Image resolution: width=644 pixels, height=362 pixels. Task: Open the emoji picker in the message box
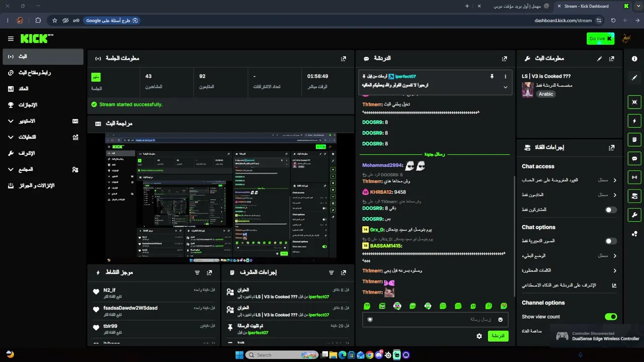pos(500,319)
